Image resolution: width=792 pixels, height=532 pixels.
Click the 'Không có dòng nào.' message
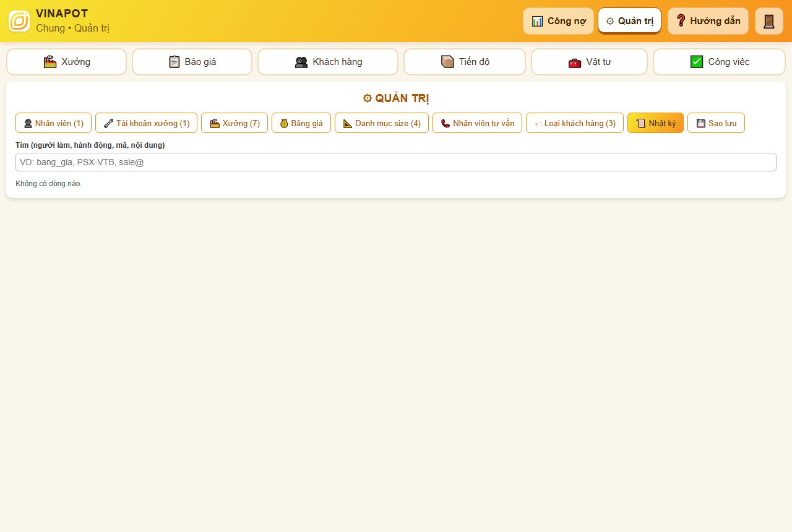coord(48,184)
